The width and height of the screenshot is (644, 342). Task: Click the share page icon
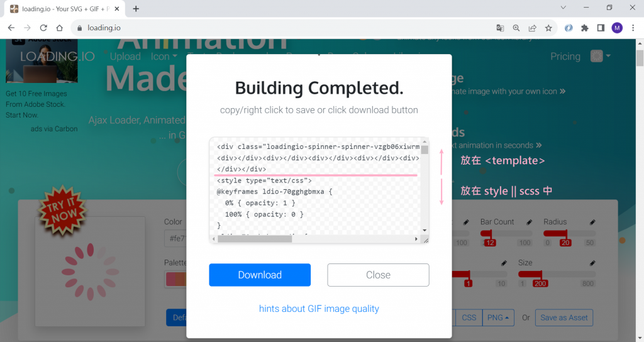[532, 28]
